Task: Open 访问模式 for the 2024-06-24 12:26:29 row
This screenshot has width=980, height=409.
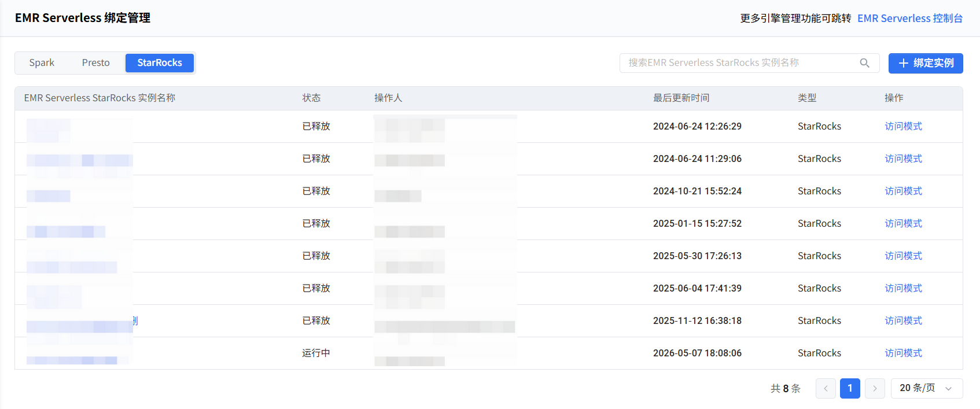Action: click(x=903, y=126)
